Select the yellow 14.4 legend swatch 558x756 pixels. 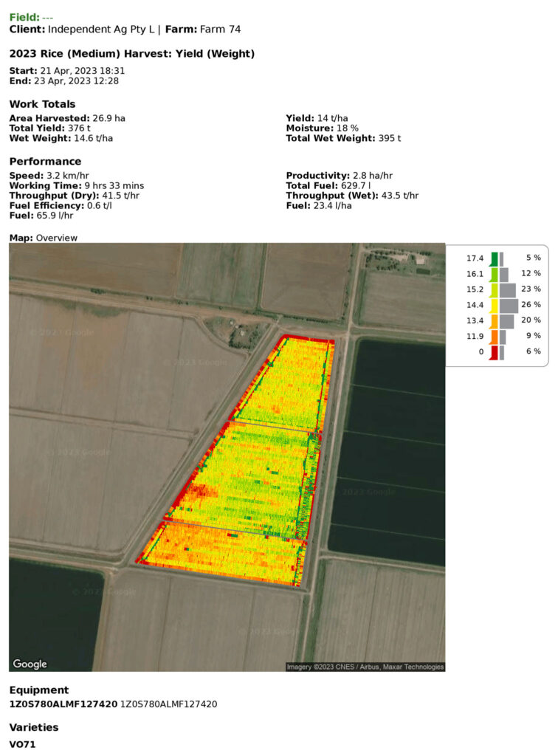pos(494,306)
